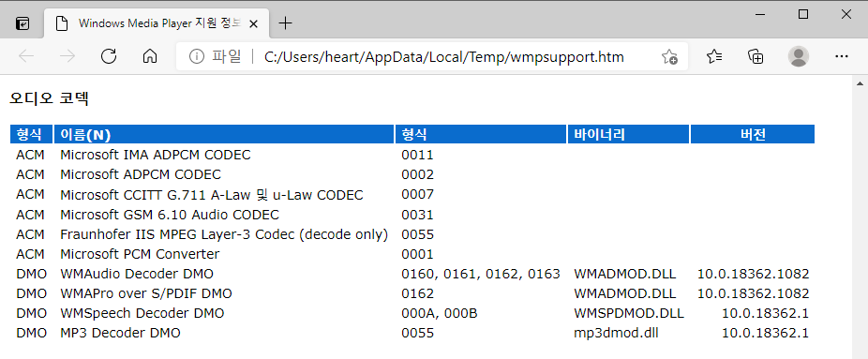Select MP3 Decoder DMO text
This screenshot has width=868, height=359.
(120, 333)
